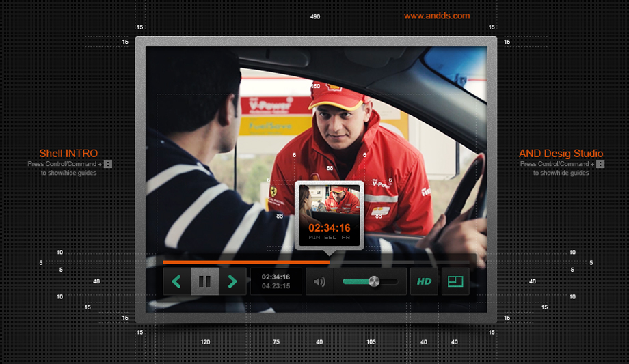Pause the video with the pause button
The image size is (629, 364).
(x=204, y=281)
